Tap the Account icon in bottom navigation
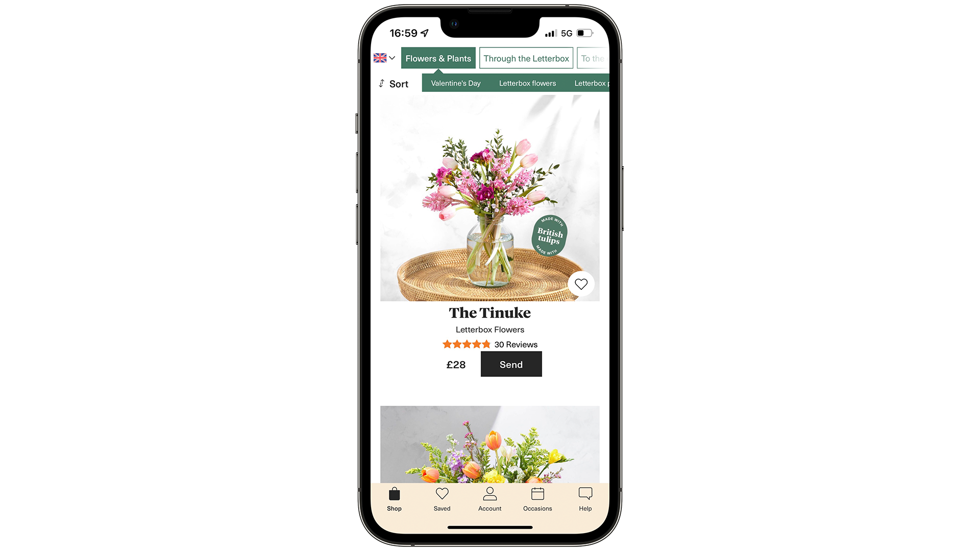Screen dimensions: 980x551 (489, 499)
